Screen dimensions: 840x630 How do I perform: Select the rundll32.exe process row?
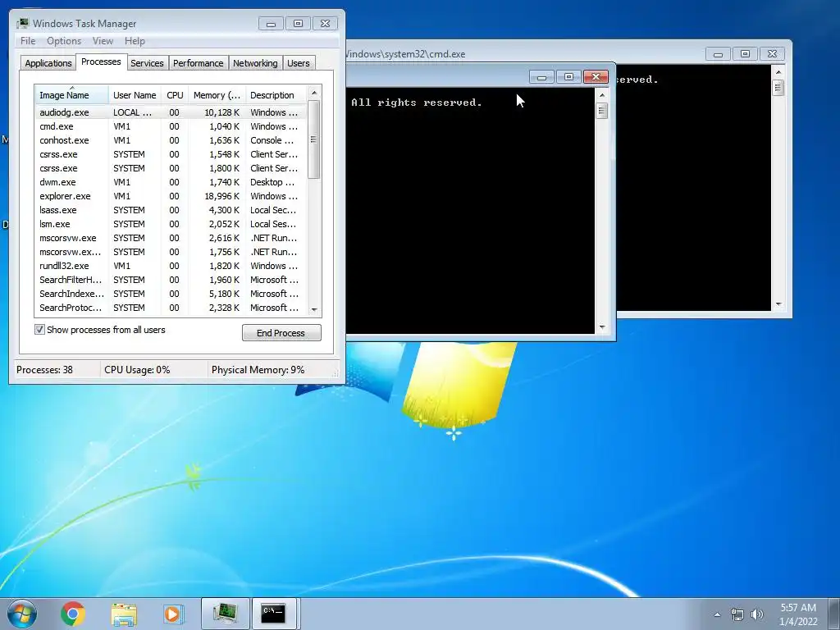tap(171, 266)
